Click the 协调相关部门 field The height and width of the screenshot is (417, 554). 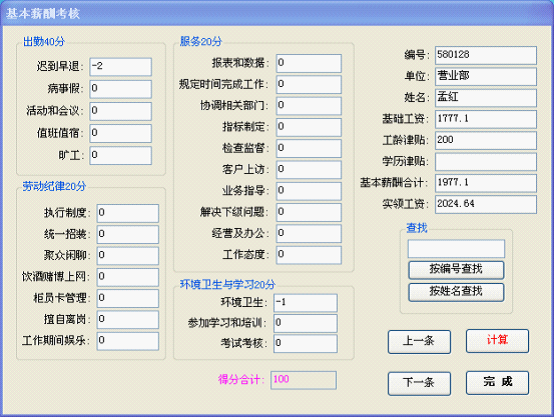point(309,106)
